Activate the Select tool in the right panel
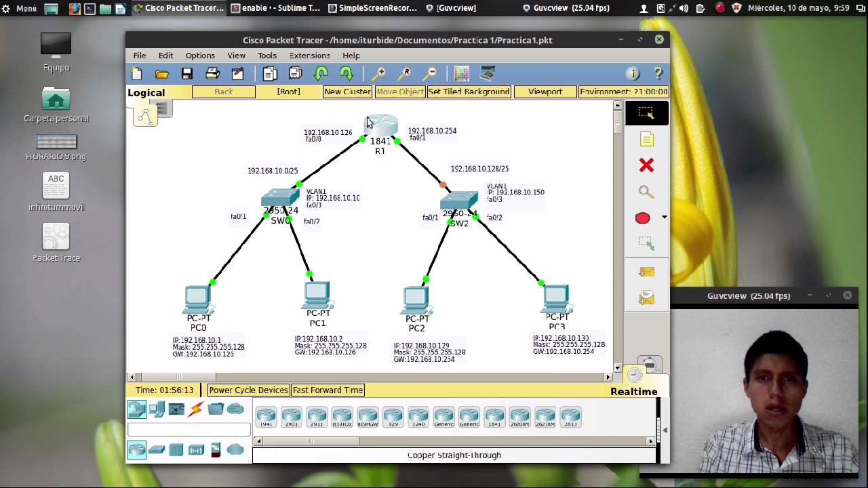This screenshot has height=488, width=868. click(x=646, y=113)
